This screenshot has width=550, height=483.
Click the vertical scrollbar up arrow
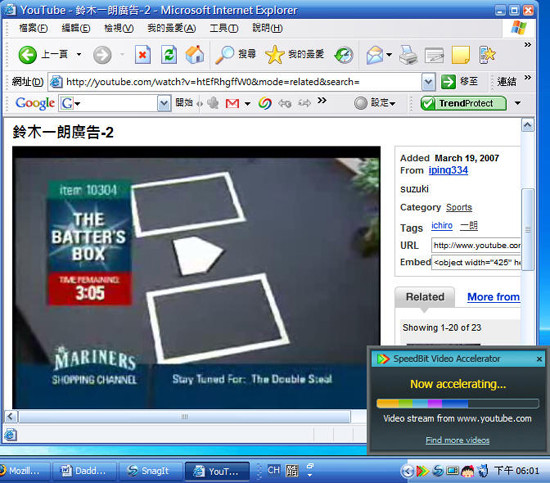528,125
